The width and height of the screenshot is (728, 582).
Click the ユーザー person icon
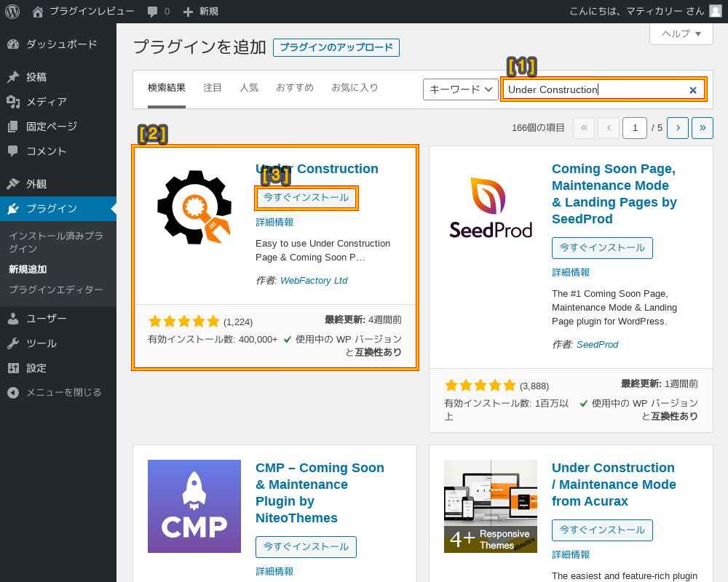(x=13, y=319)
